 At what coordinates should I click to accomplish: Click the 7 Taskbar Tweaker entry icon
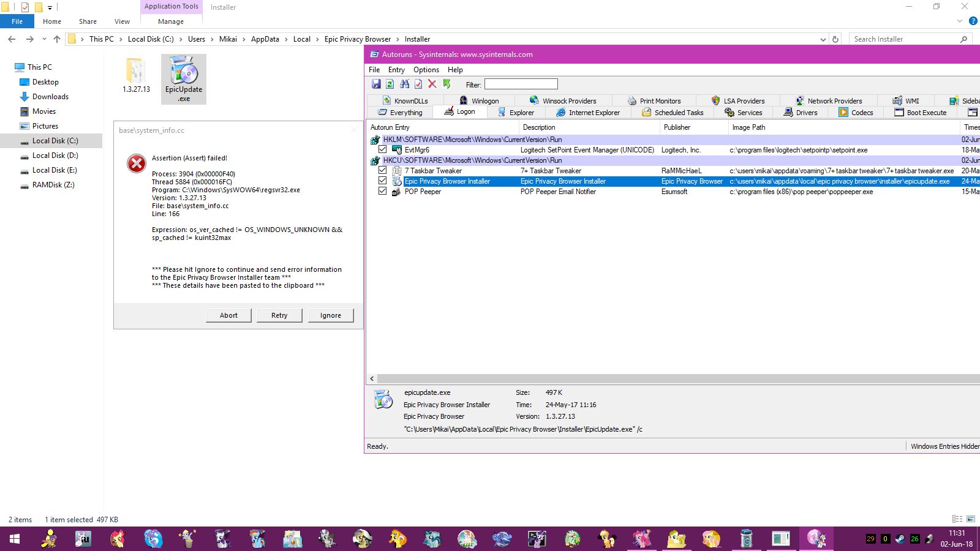tap(397, 171)
